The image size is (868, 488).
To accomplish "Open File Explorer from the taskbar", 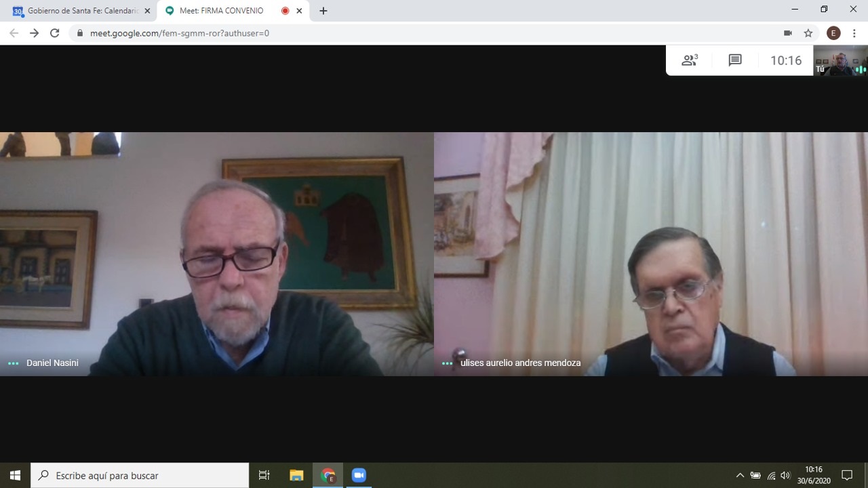I will click(296, 475).
